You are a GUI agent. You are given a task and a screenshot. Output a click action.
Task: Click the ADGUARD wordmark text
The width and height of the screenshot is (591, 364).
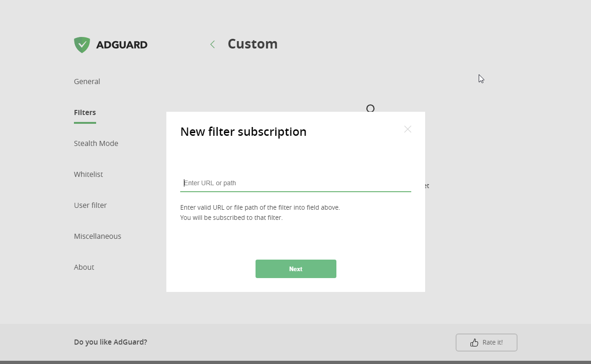point(122,45)
